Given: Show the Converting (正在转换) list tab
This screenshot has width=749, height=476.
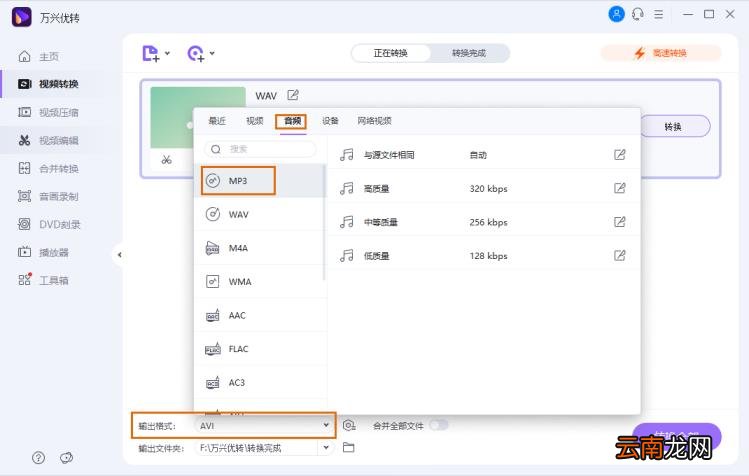Looking at the screenshot, I should (391, 53).
